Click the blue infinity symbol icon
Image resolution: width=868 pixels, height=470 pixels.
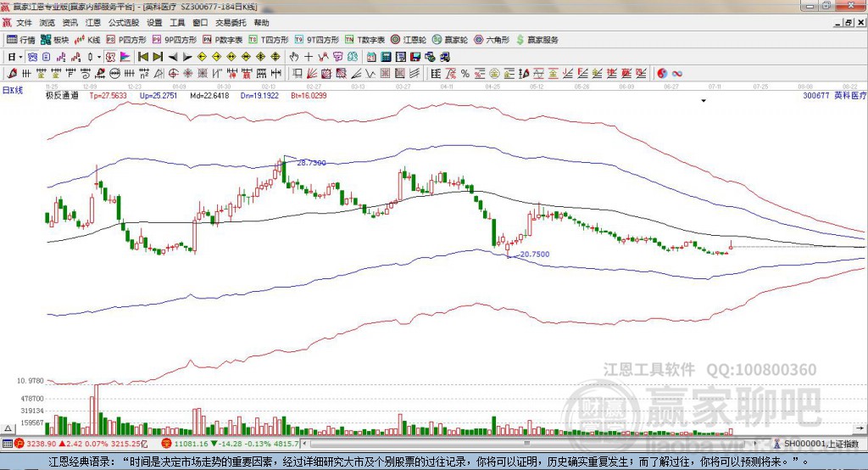pos(676,73)
